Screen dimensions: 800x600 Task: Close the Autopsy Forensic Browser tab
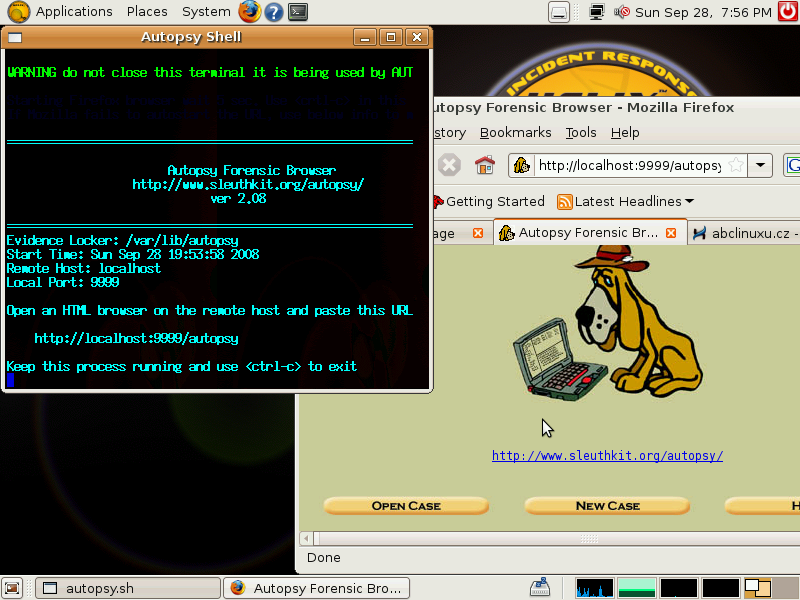[x=671, y=233]
